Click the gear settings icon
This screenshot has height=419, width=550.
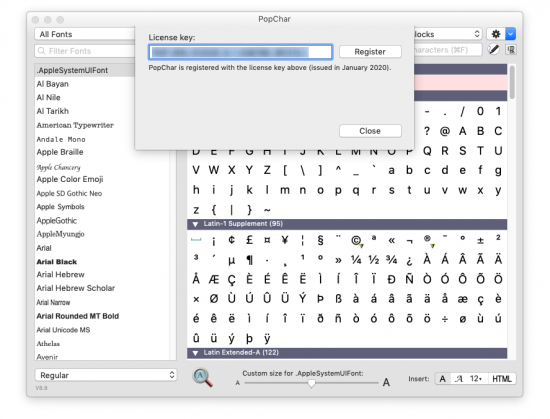click(496, 34)
